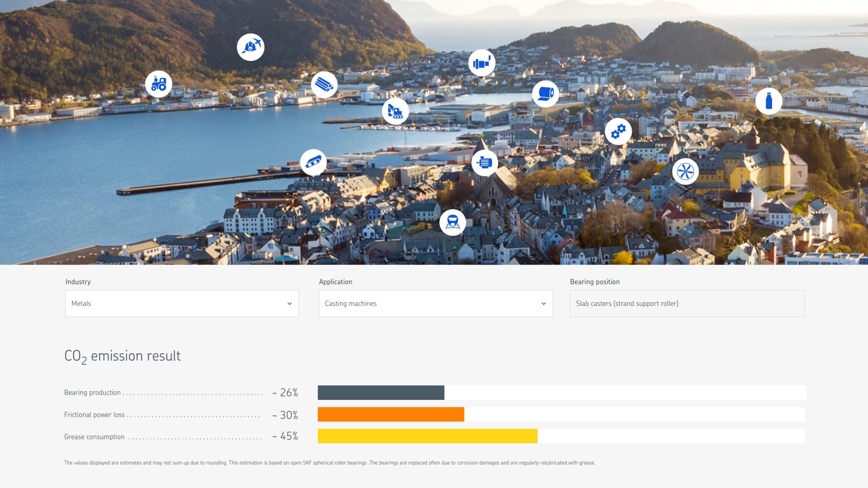This screenshot has width=868, height=488.
Task: Click the Industry dropdown chevron arrow
Action: (290, 304)
